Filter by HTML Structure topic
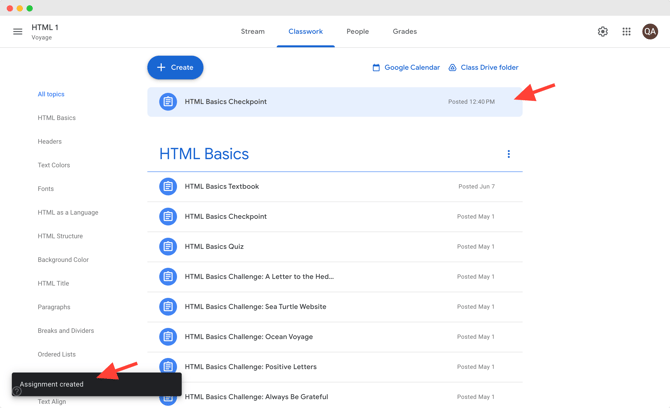The image size is (670, 408). tap(60, 236)
